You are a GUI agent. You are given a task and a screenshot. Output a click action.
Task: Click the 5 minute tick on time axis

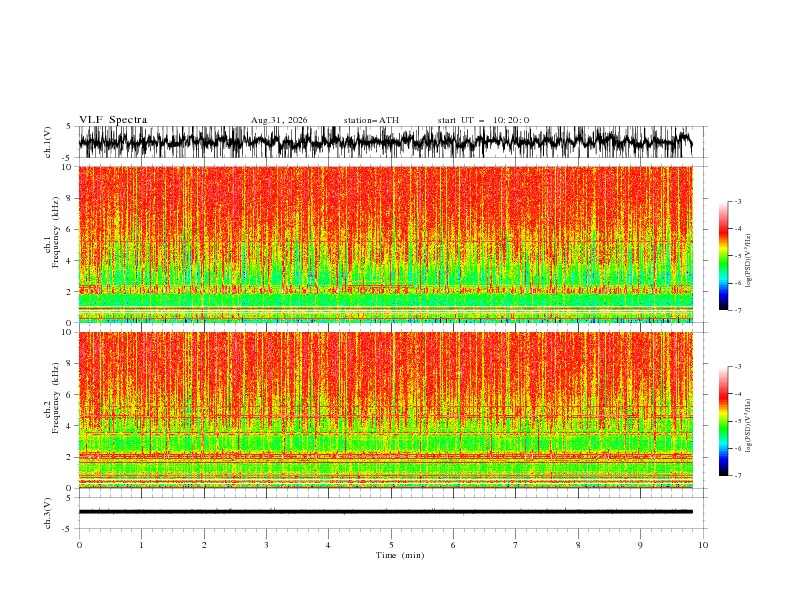tap(391, 545)
